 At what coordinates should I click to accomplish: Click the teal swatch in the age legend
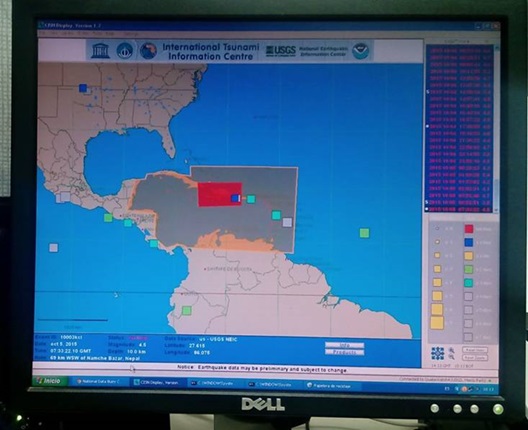point(469,283)
